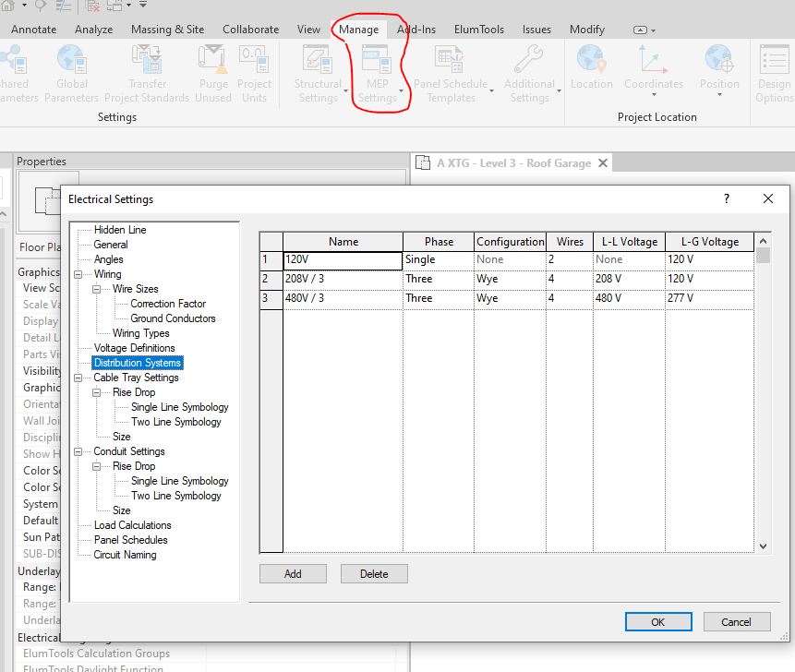Image resolution: width=795 pixels, height=672 pixels.
Task: Click the 120V name cell
Action: [x=342, y=259]
